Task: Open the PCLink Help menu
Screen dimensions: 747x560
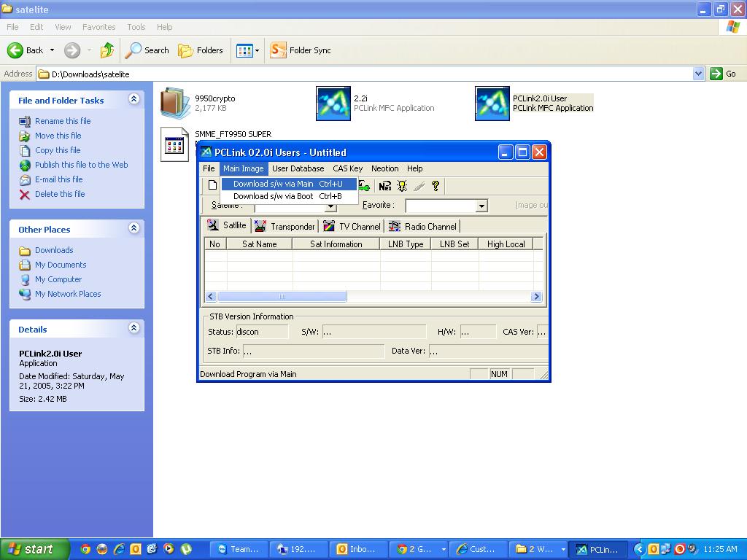Action: [414, 168]
